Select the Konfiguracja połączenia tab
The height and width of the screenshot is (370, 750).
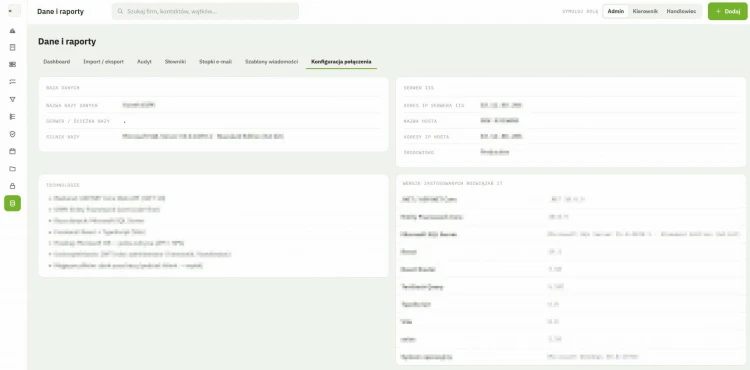click(x=341, y=62)
